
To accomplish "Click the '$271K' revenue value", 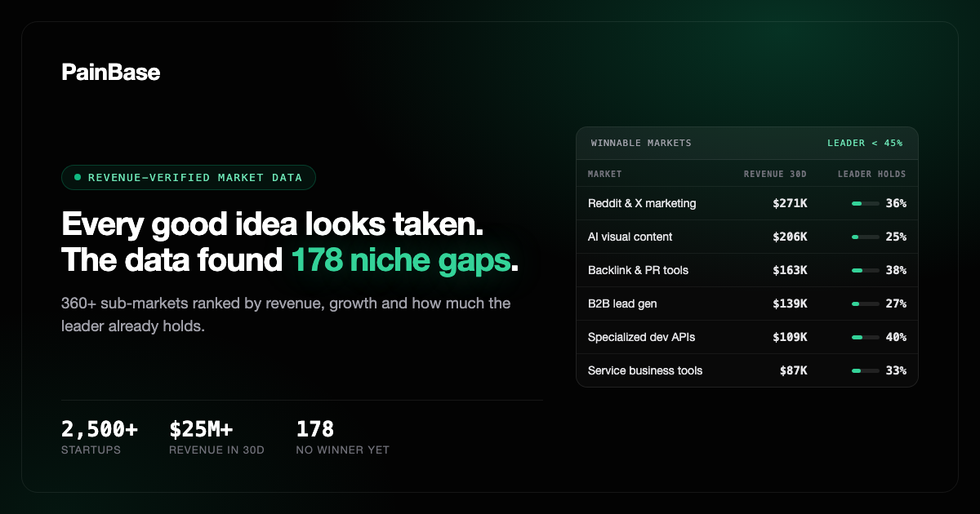I will point(790,203).
